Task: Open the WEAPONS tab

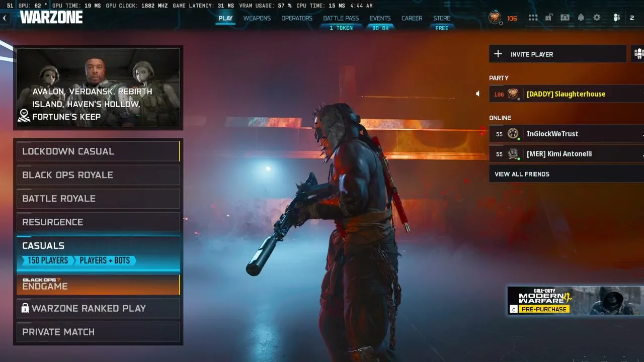Action: point(257,18)
